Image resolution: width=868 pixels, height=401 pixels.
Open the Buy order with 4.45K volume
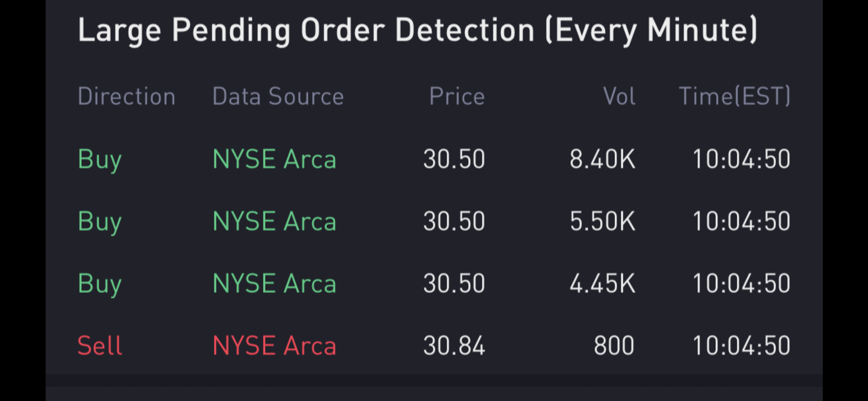(434, 284)
